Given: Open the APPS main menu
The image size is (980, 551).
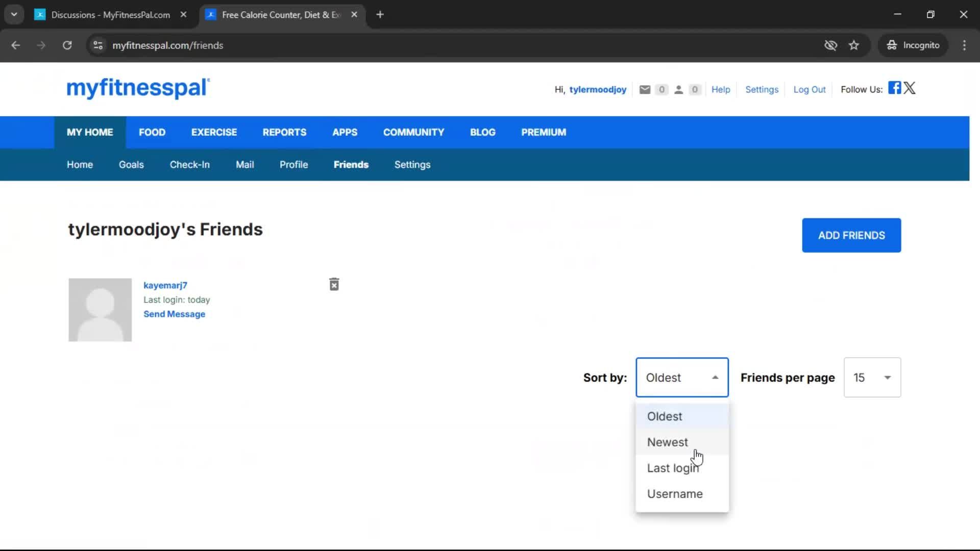Looking at the screenshot, I should pyautogui.click(x=345, y=132).
